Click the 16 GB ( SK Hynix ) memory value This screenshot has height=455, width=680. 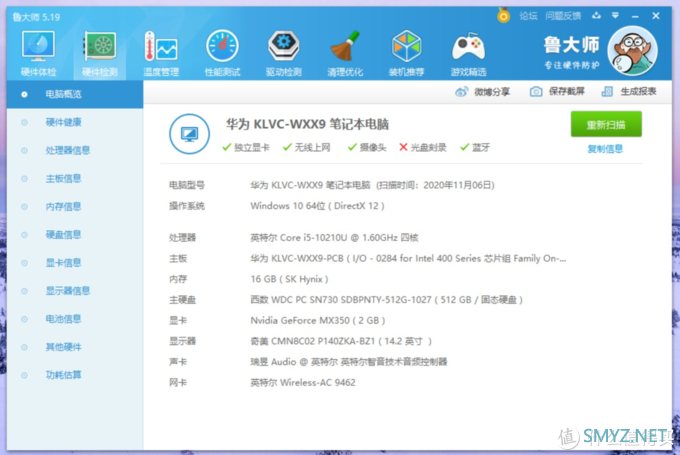[x=289, y=279]
